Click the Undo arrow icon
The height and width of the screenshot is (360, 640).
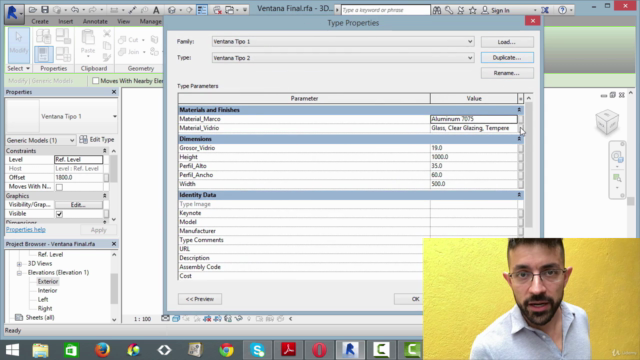[75, 10]
